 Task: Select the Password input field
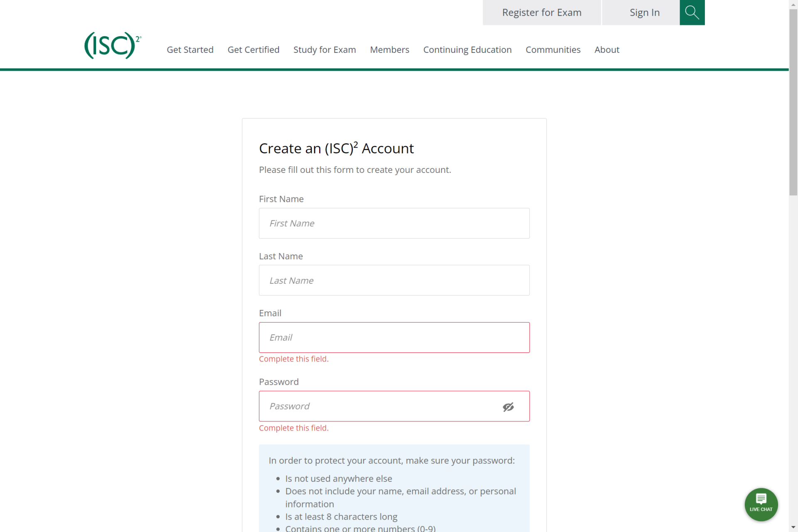click(x=387, y=406)
